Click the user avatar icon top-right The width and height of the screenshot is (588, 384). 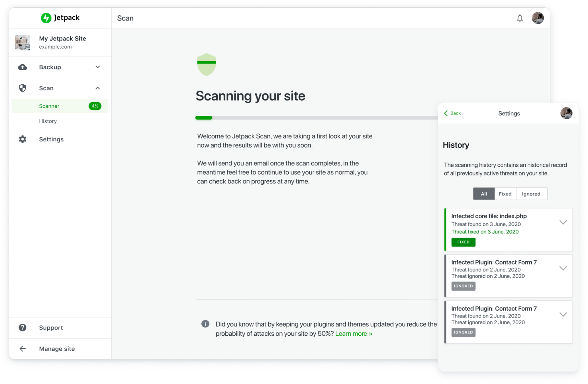coord(538,18)
